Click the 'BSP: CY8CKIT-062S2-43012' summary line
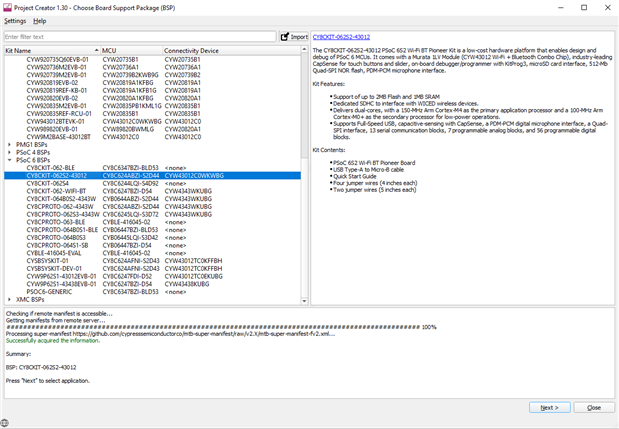 41,367
